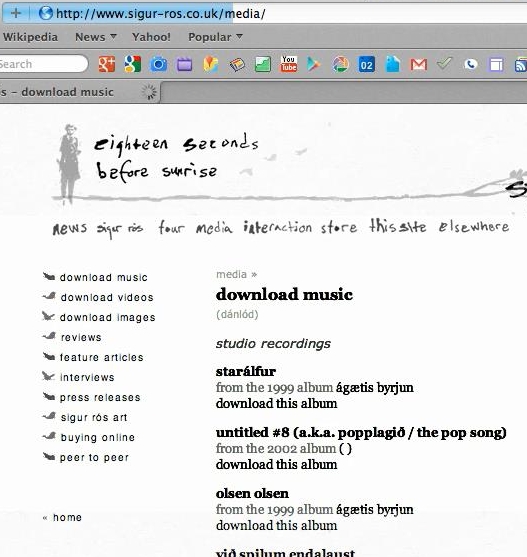Open the Google Maps icon
Viewport: 527px width, 557px height.
(210, 64)
